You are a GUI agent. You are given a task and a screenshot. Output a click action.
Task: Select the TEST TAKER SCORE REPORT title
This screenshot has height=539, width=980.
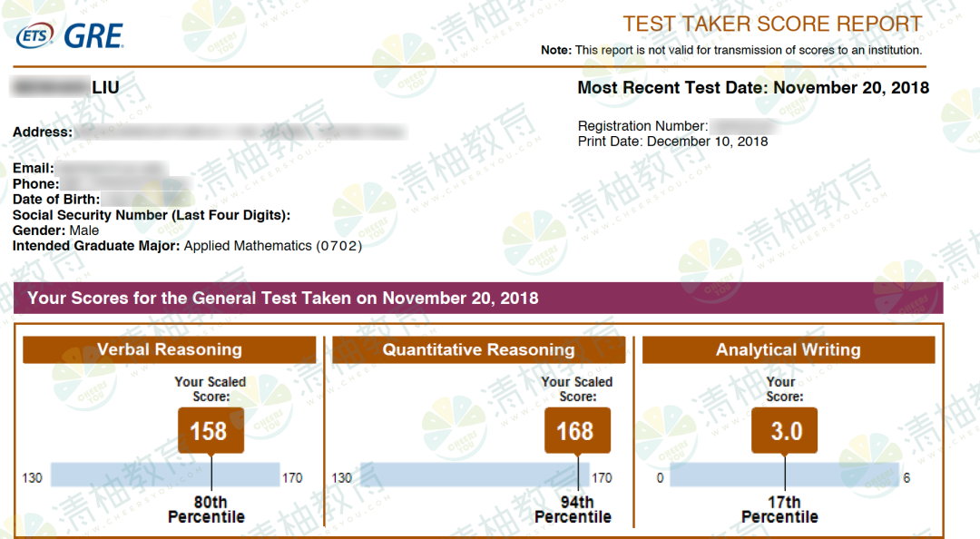point(772,24)
